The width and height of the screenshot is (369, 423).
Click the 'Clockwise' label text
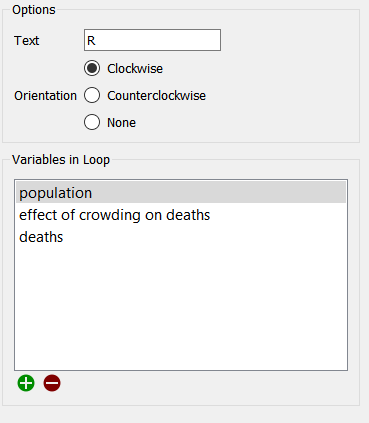point(135,69)
